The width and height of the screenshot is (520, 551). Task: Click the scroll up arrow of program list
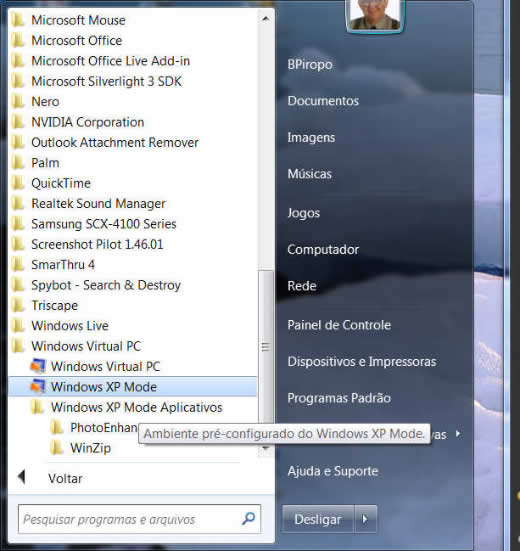click(266, 19)
